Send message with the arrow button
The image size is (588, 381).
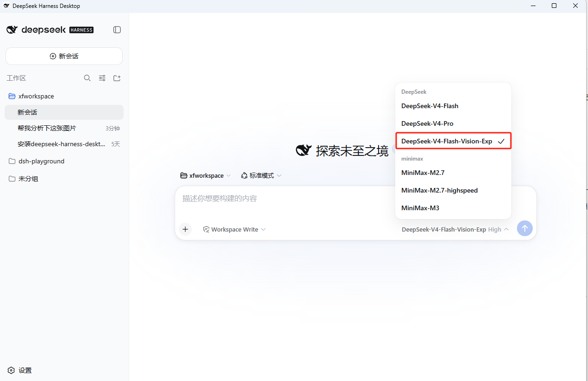(x=525, y=228)
